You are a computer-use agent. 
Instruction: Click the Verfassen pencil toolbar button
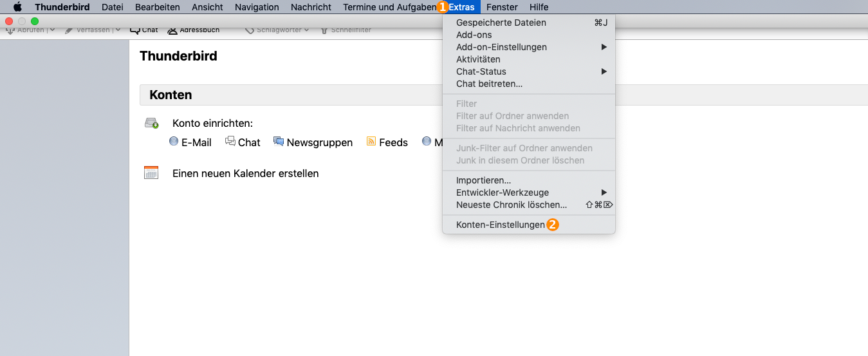[x=88, y=30]
